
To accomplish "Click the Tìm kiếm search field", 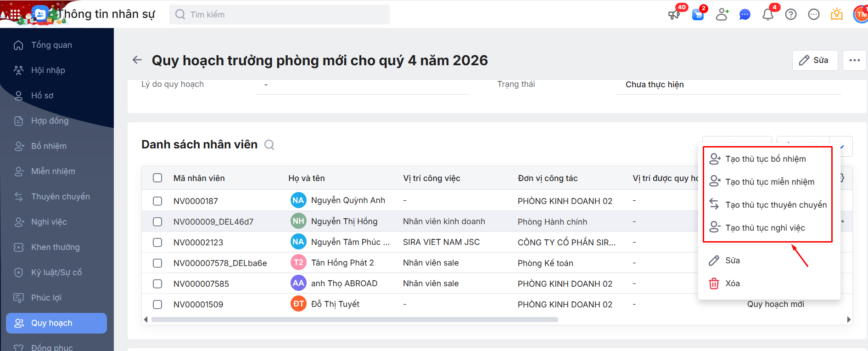I will (x=280, y=15).
